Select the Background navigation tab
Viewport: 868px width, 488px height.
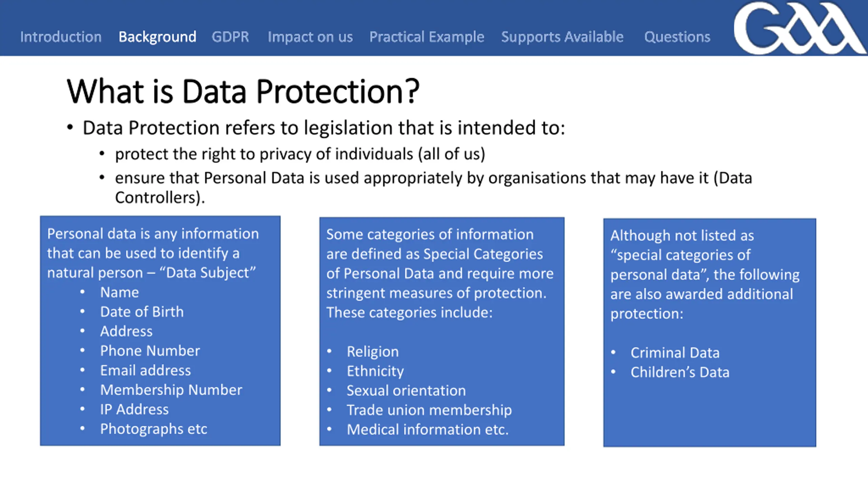pos(157,37)
